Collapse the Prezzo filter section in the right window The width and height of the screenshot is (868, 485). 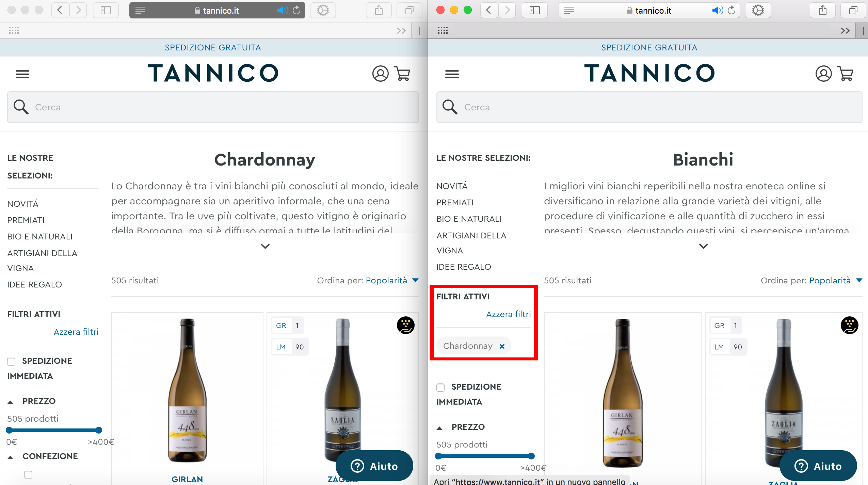pos(440,428)
